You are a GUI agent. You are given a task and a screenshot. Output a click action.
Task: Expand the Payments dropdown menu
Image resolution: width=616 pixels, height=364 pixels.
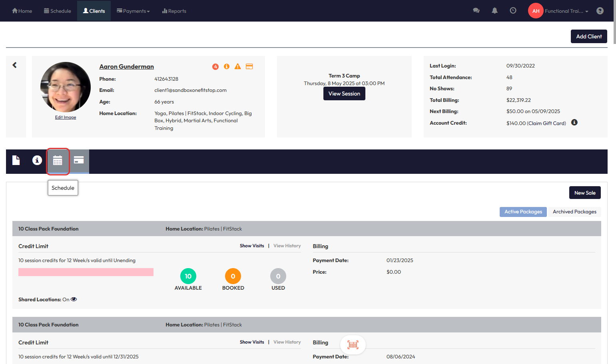tap(133, 11)
